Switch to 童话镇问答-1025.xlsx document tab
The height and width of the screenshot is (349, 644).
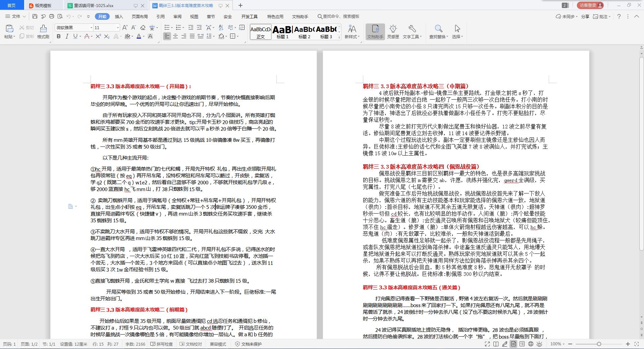coord(94,6)
